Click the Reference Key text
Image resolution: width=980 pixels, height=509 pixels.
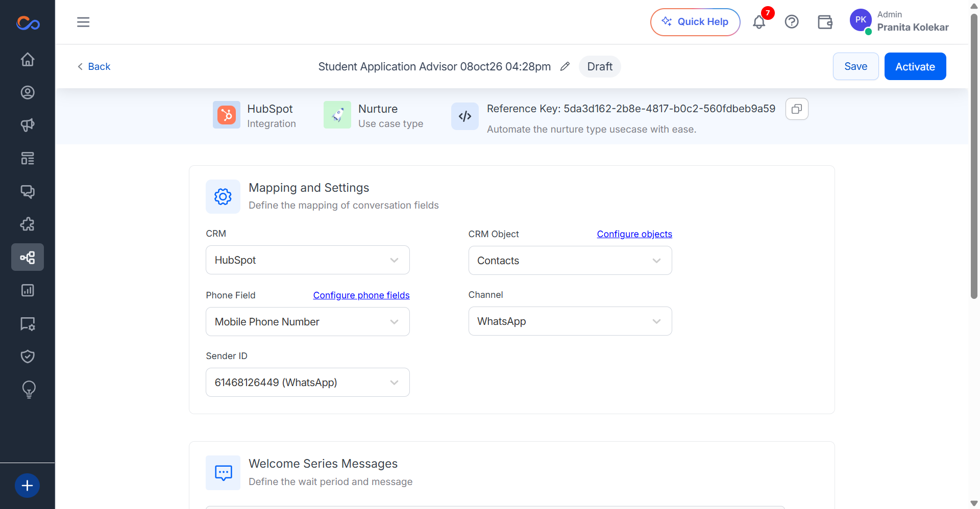tap(631, 109)
